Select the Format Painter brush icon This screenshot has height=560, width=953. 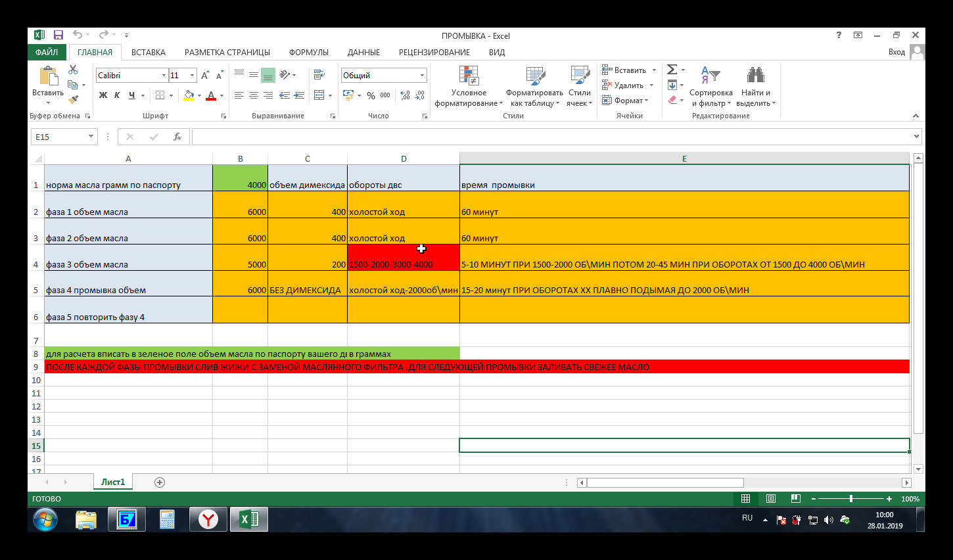(73, 100)
